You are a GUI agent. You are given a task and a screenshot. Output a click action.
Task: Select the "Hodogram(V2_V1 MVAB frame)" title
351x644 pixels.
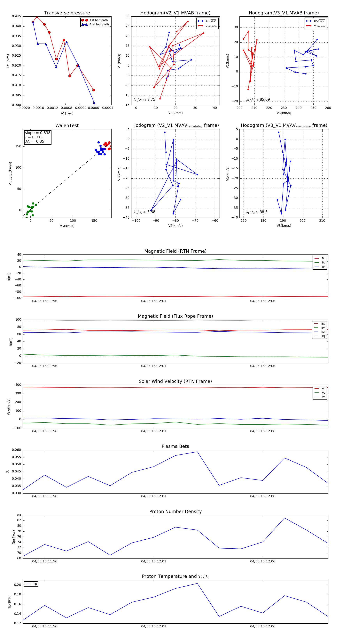175,13
